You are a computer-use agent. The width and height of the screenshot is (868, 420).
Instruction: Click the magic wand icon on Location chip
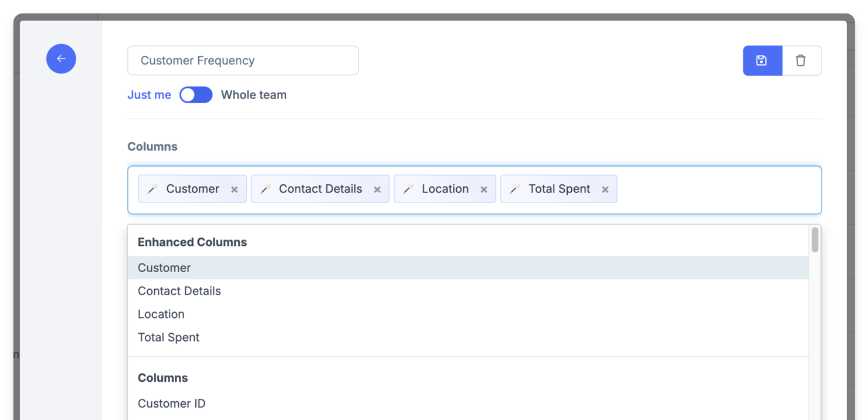[408, 188]
